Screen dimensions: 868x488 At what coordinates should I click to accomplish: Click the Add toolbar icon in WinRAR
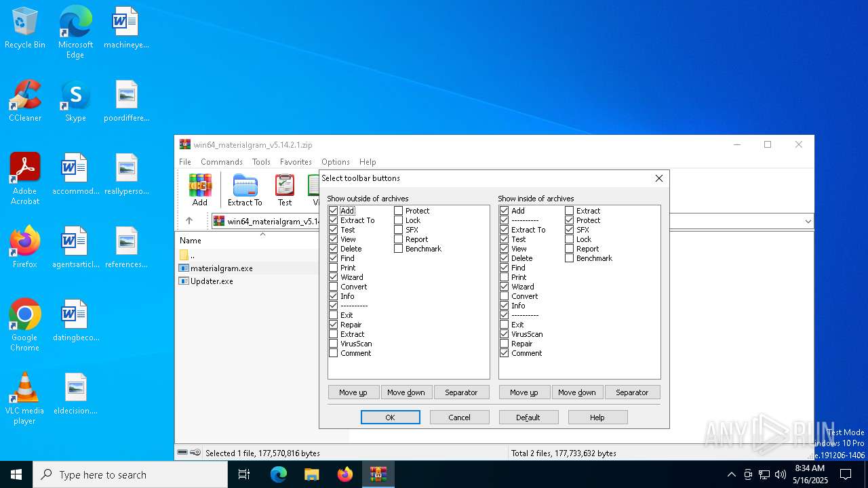(200, 190)
